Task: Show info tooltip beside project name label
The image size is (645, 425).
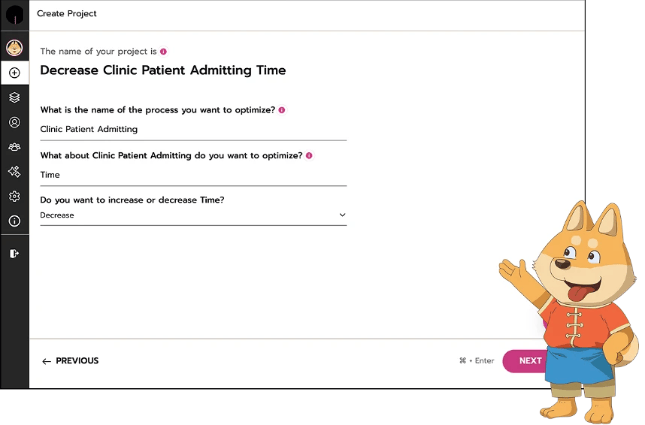Action: point(163,51)
